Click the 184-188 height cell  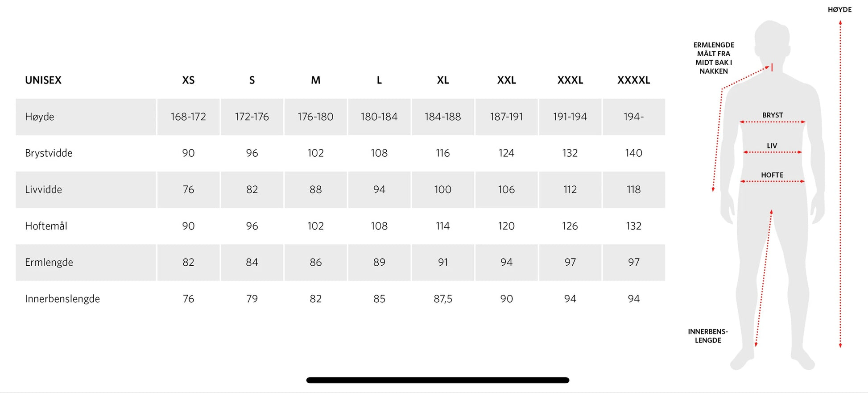[442, 117]
